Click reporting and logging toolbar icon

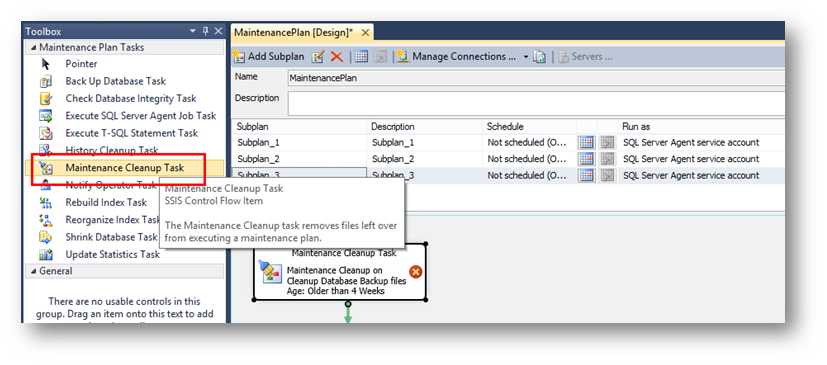538,56
